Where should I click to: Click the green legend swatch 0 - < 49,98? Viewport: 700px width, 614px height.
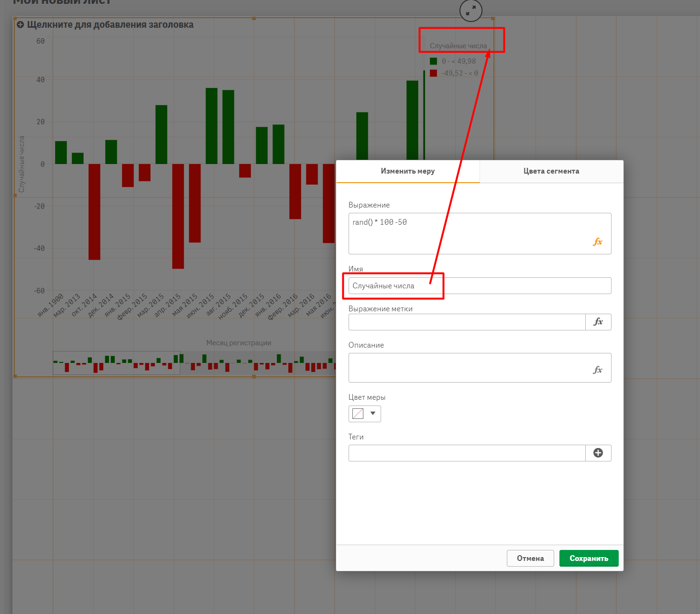point(433,61)
